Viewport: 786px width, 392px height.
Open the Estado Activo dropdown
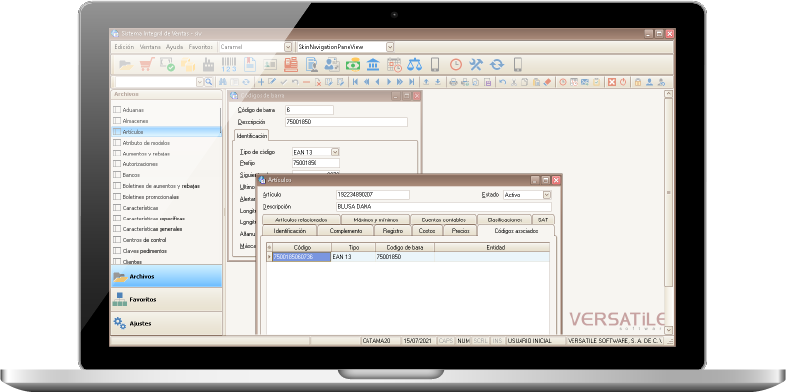pyautogui.click(x=547, y=194)
